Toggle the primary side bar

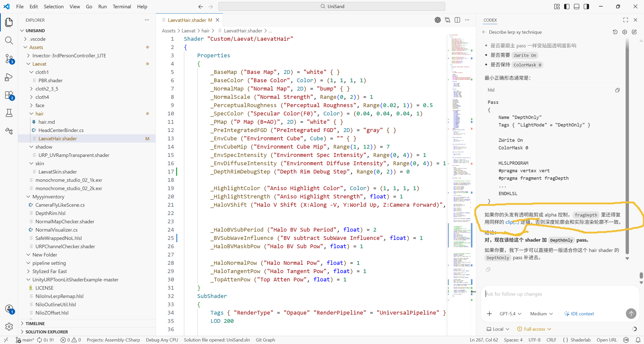tap(567, 7)
